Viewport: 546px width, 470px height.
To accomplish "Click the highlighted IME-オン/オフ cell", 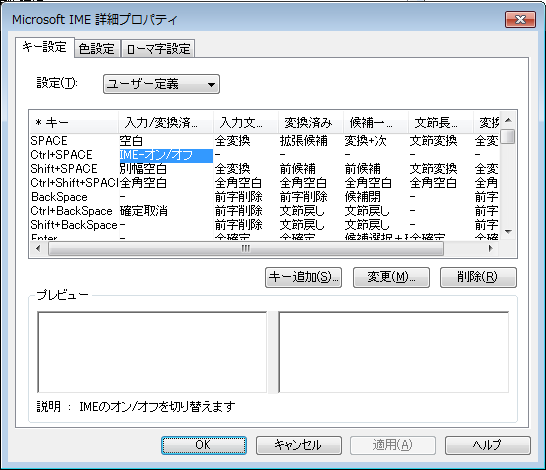I will pos(166,155).
